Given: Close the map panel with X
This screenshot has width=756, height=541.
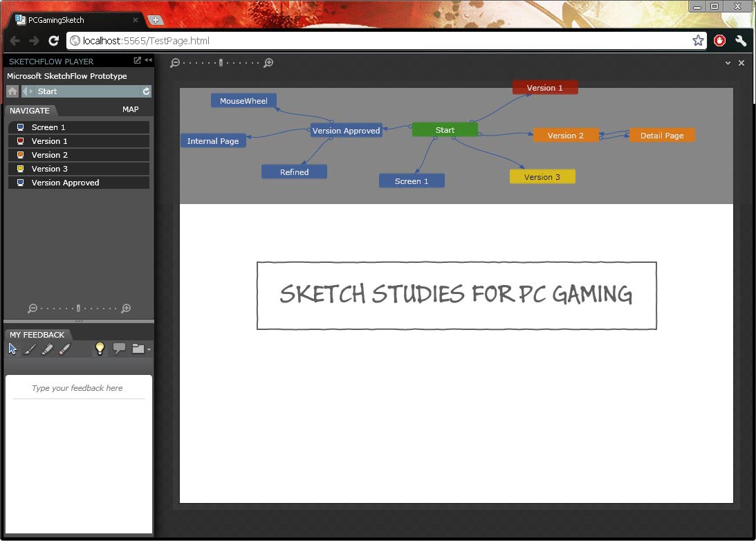Looking at the screenshot, I should 741,63.
